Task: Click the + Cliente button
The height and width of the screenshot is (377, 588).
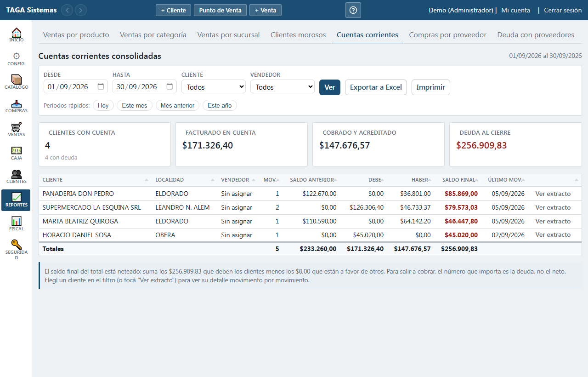Action: [x=173, y=10]
